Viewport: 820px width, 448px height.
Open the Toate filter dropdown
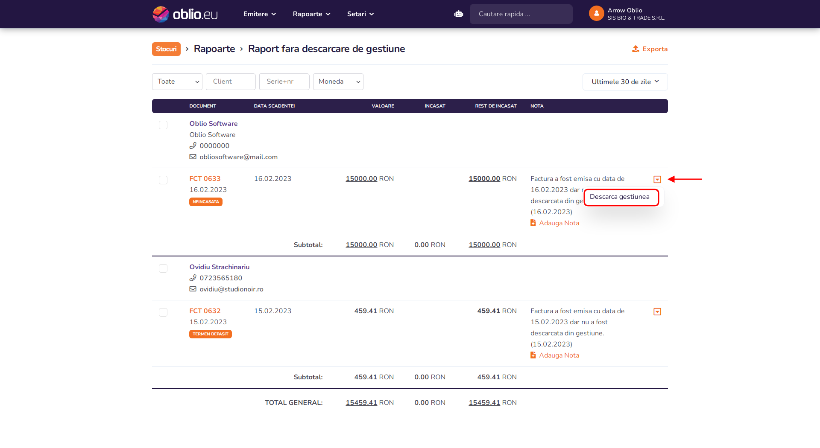[177, 82]
